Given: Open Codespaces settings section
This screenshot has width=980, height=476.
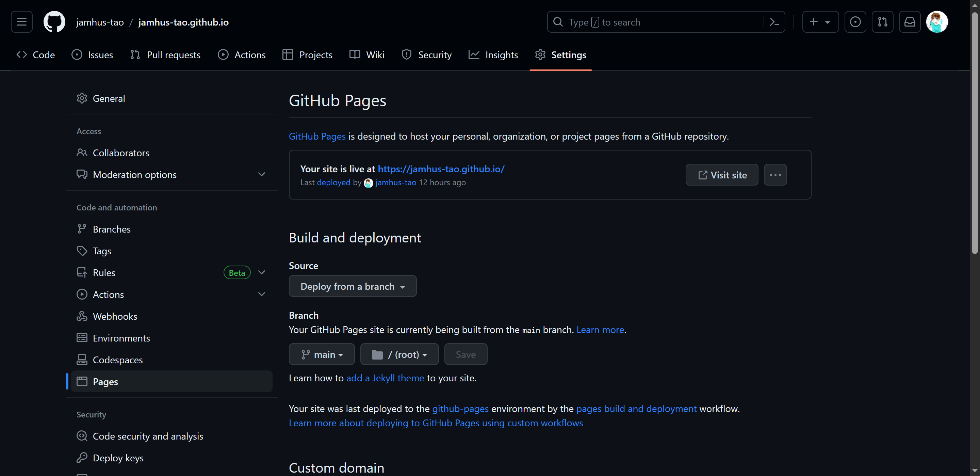Looking at the screenshot, I should tap(118, 360).
